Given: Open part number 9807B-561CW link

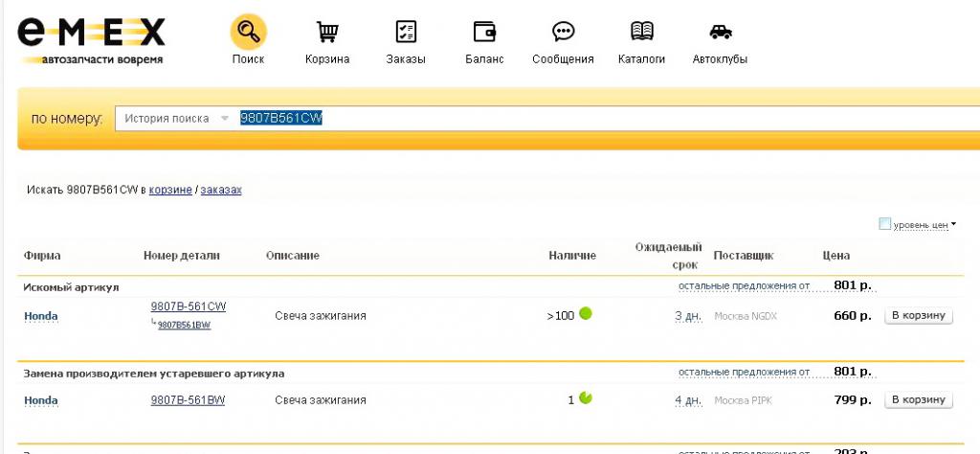Looking at the screenshot, I should (189, 306).
